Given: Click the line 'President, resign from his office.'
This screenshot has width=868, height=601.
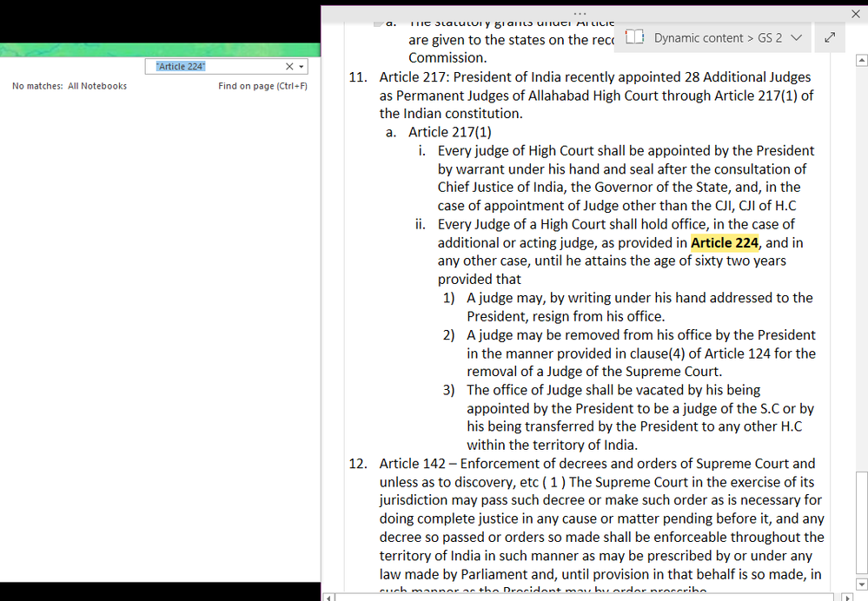Looking at the screenshot, I should click(x=566, y=316).
